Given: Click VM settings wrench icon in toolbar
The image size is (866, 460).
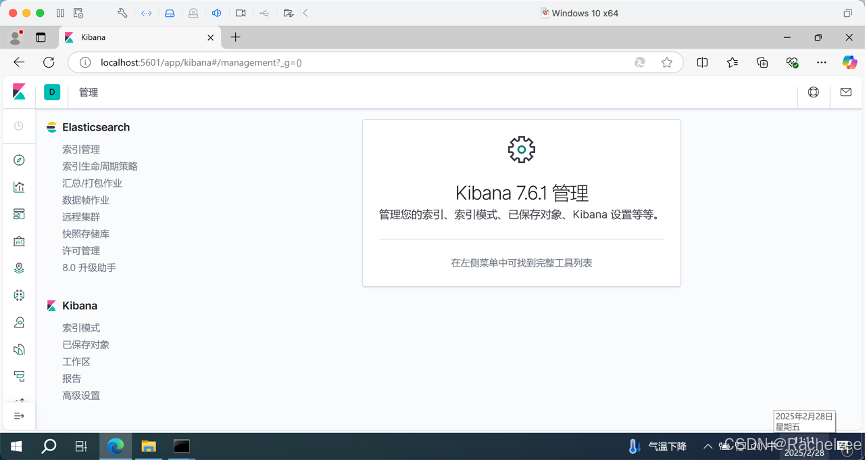Looking at the screenshot, I should tap(123, 13).
